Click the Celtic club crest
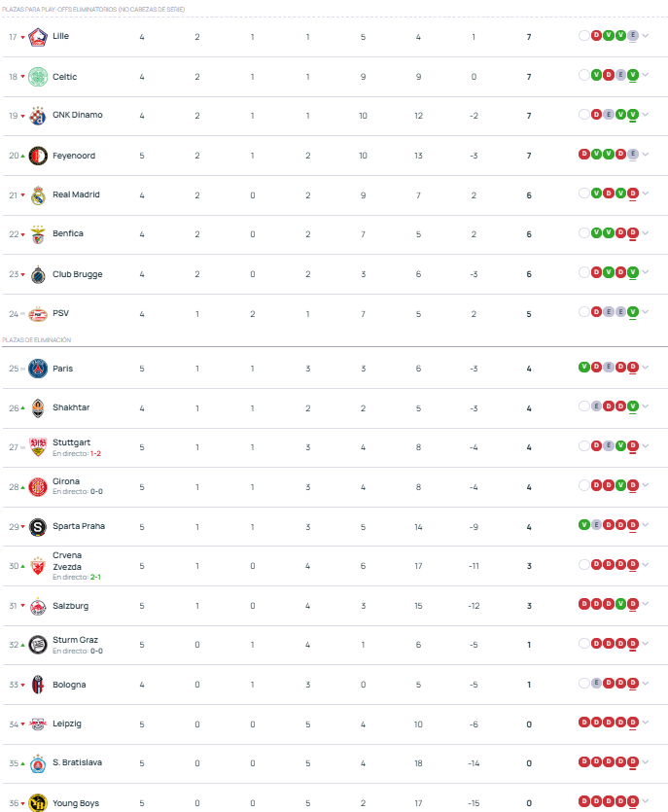The image size is (668, 812). [x=38, y=77]
